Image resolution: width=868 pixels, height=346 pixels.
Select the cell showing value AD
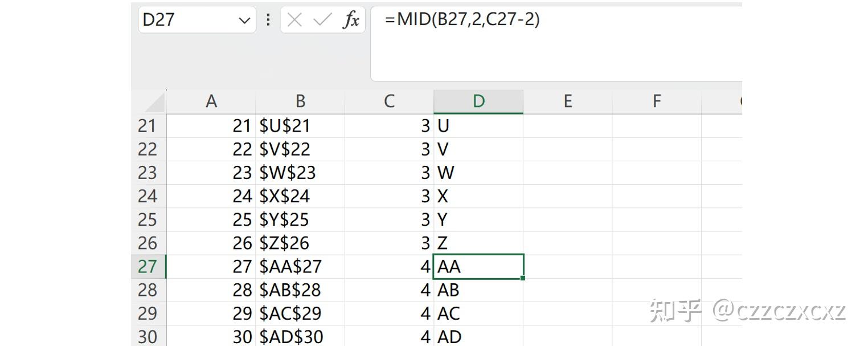[x=478, y=336]
